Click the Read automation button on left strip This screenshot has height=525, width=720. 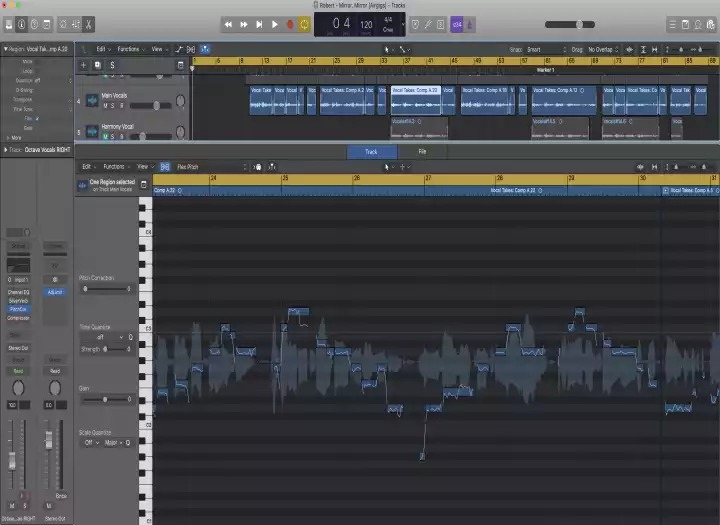point(18,369)
